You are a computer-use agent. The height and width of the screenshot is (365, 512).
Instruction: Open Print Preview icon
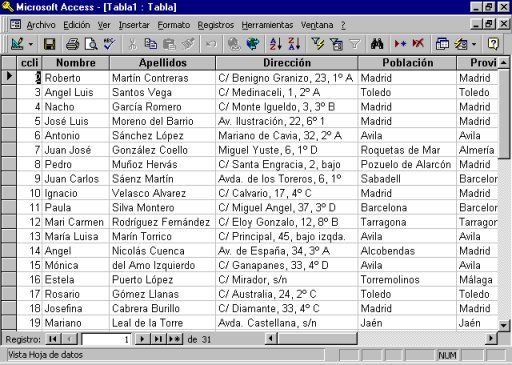pos(91,44)
